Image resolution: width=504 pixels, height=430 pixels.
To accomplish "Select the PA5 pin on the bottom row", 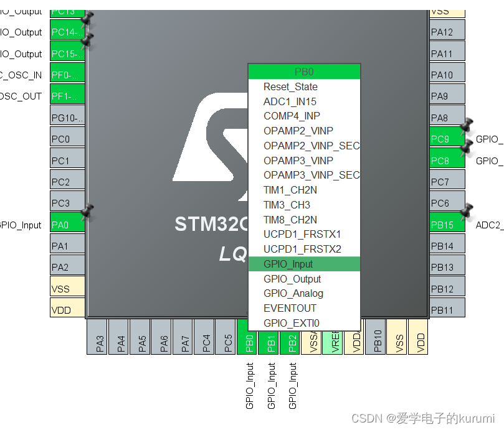I will point(143,337).
